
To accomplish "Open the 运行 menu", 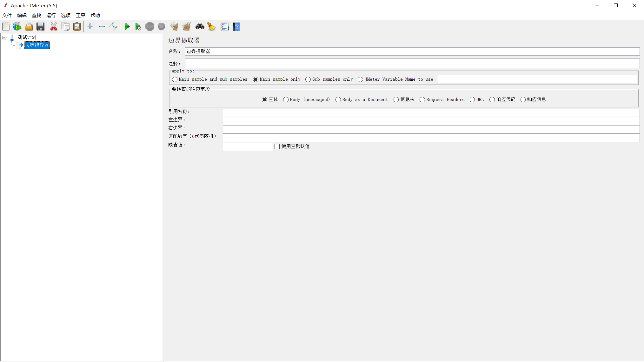I will click(x=51, y=15).
